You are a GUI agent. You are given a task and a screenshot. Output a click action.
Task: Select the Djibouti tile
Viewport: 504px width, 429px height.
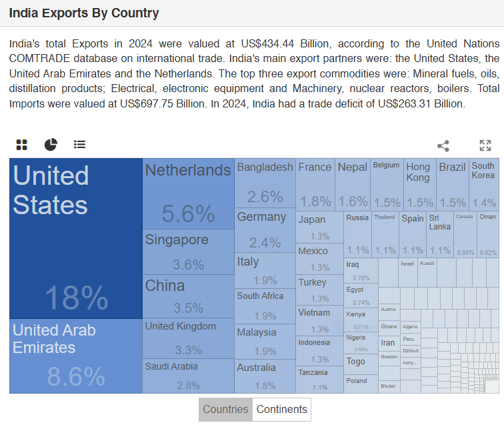(411, 352)
